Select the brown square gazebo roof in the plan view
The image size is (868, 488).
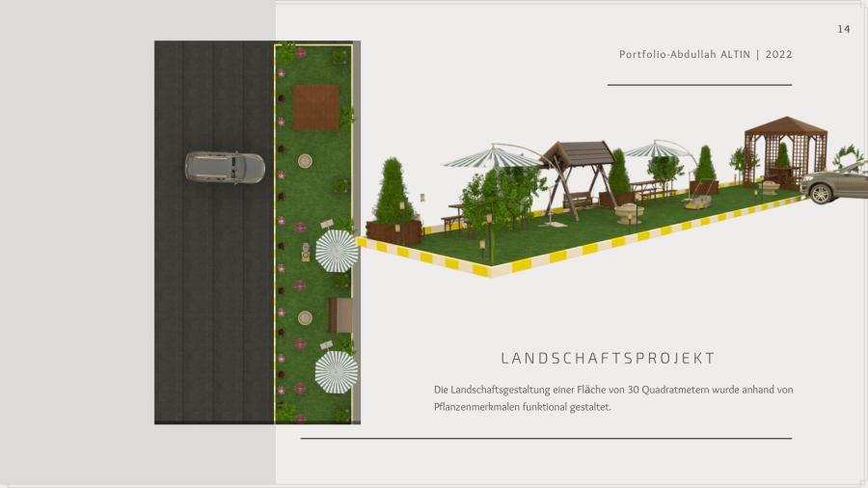(x=315, y=107)
